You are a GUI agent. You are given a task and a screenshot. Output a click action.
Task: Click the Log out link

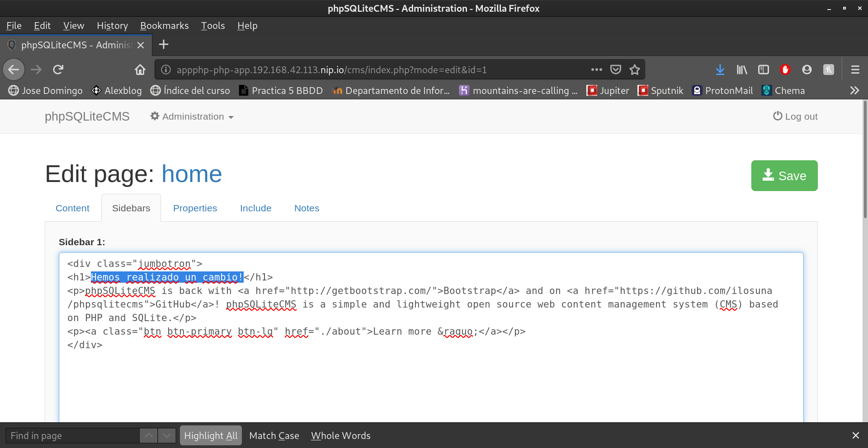click(795, 117)
